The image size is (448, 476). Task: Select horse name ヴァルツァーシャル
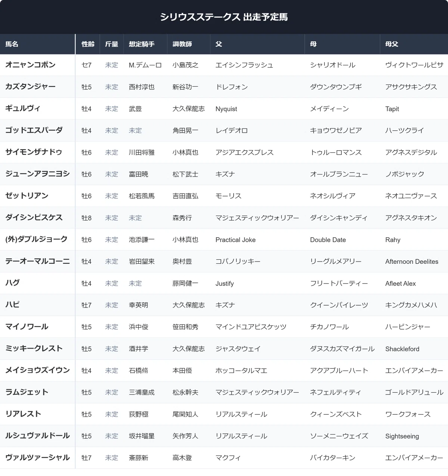[x=37, y=458]
